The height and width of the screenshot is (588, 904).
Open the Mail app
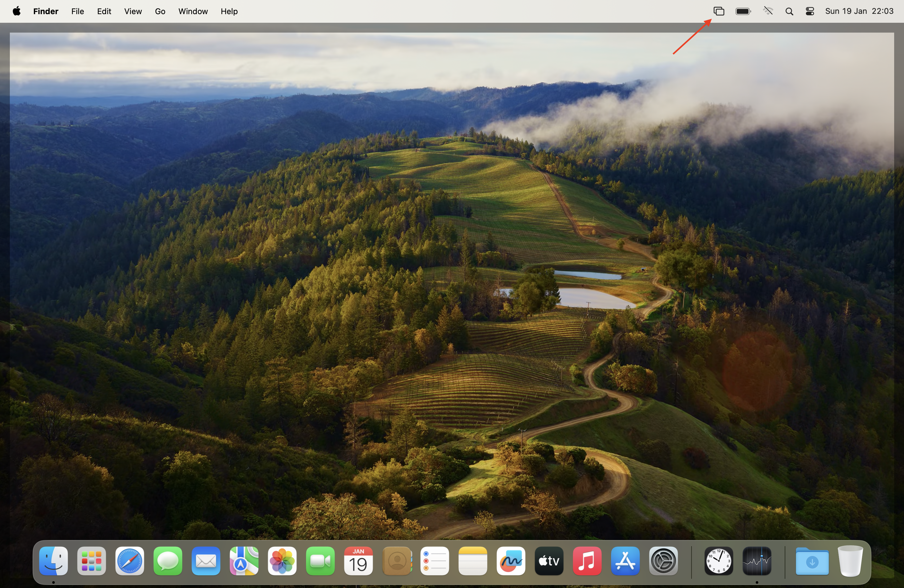206,561
